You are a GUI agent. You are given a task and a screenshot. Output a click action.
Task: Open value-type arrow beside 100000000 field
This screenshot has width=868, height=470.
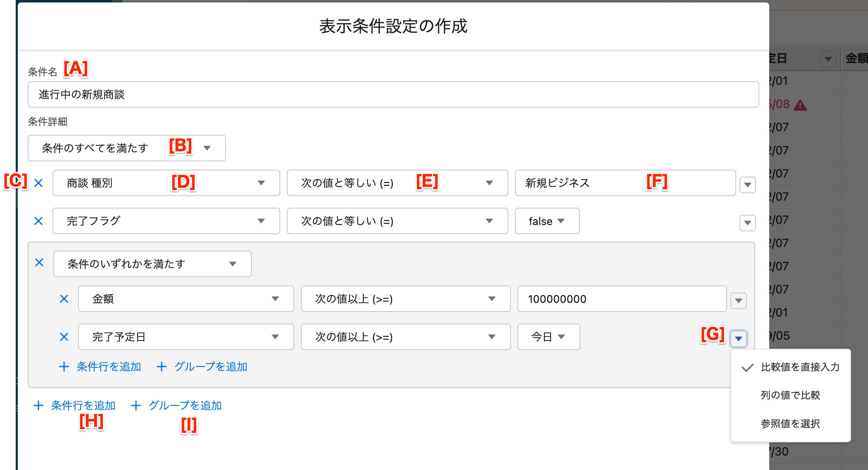tap(738, 300)
